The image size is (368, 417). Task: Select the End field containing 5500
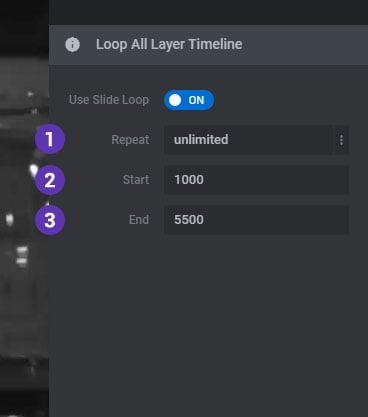(257, 220)
